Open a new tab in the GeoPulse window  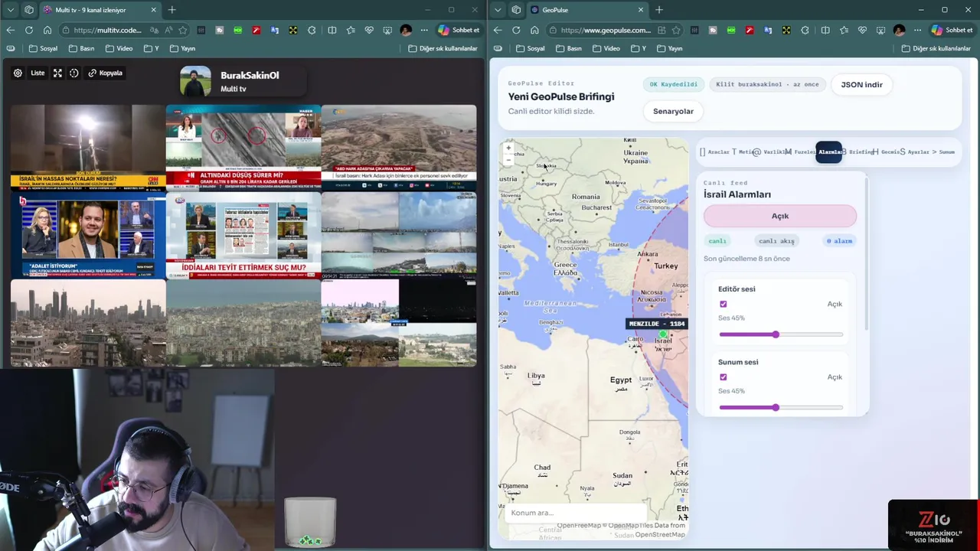[x=658, y=10]
